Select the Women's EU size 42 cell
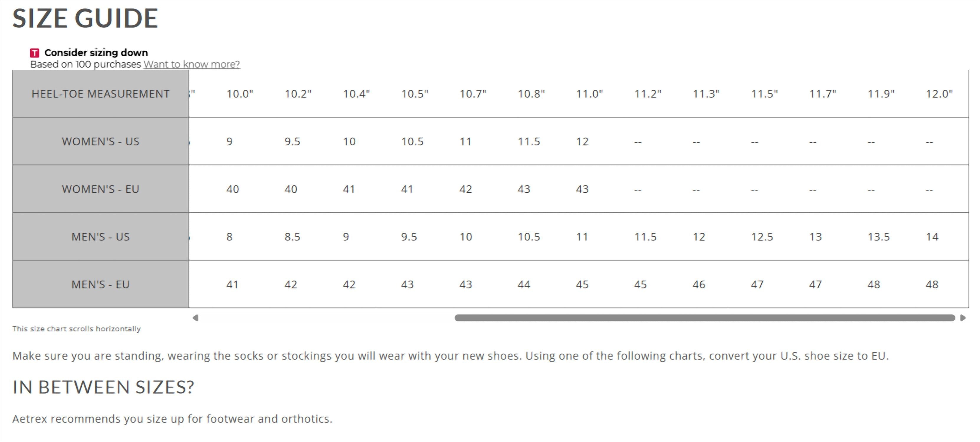980x442 pixels. [x=465, y=189]
